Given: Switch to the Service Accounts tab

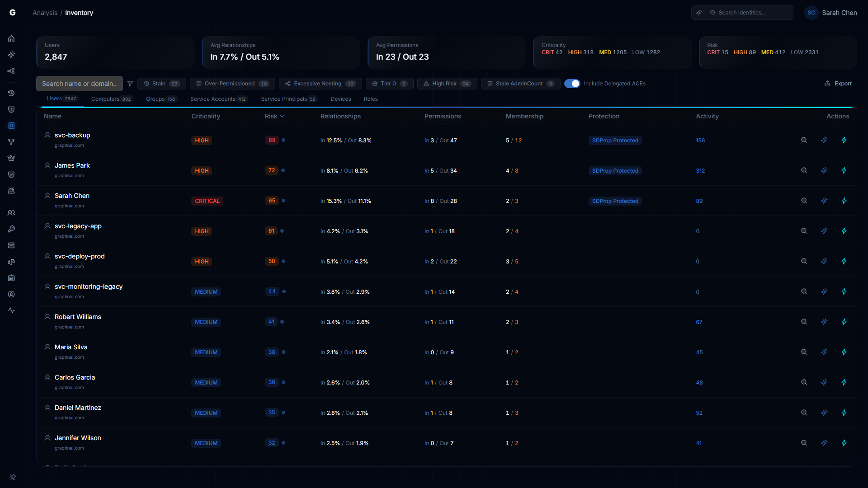Looking at the screenshot, I should [x=218, y=99].
